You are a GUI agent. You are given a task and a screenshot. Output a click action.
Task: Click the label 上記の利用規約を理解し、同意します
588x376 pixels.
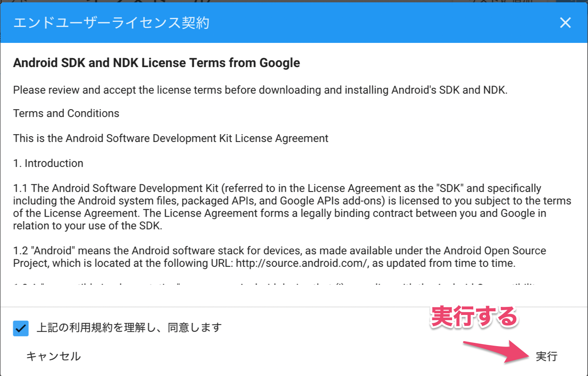pos(129,327)
